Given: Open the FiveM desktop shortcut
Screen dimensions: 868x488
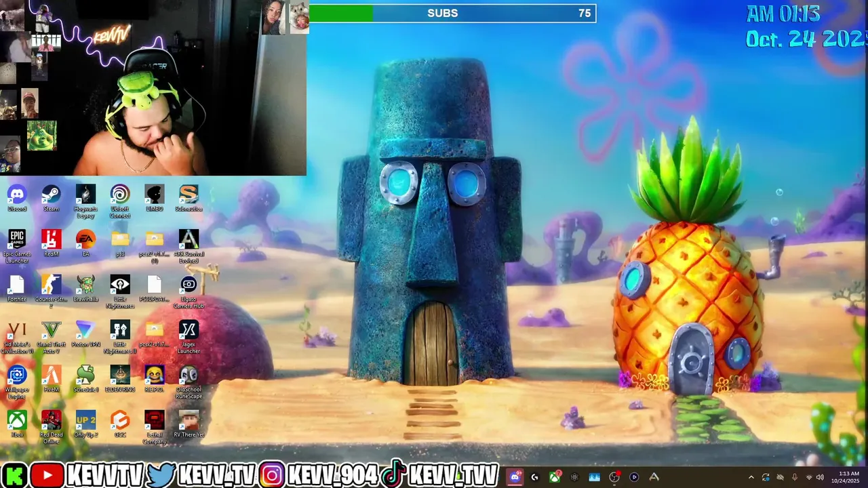Looking at the screenshot, I should pyautogui.click(x=51, y=379).
